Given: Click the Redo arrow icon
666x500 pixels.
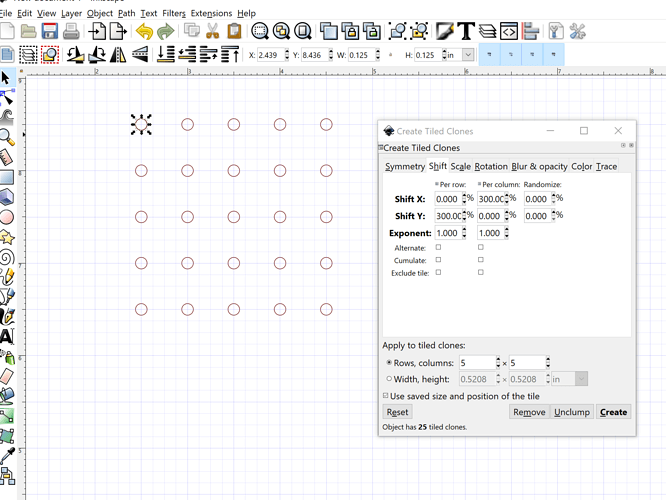Looking at the screenshot, I should click(x=165, y=31).
